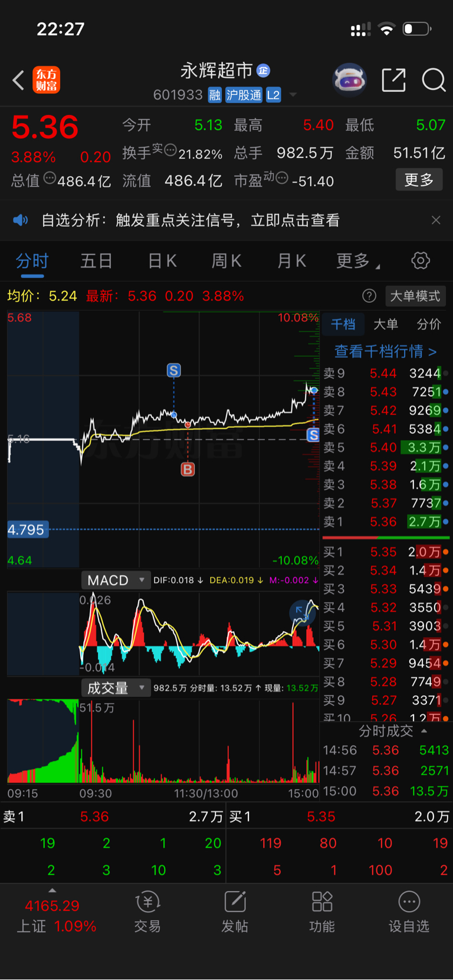Open the 交易 trade tab
This screenshot has width=453, height=980.
point(147,912)
